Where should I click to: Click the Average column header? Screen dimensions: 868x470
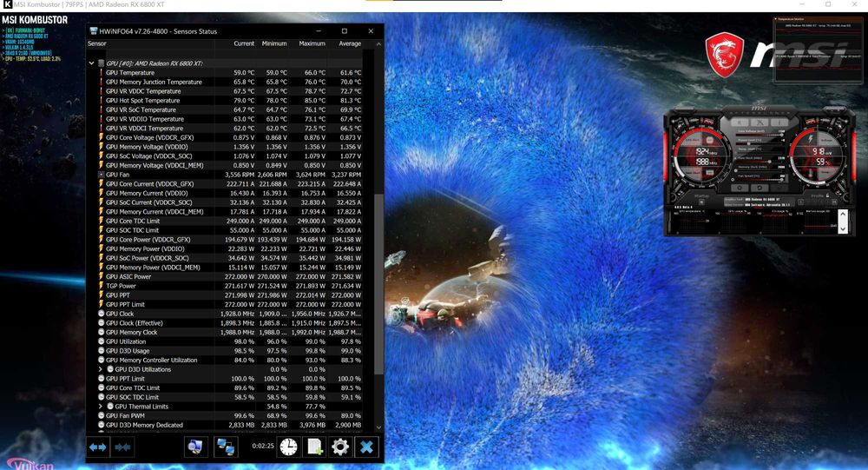click(x=349, y=43)
